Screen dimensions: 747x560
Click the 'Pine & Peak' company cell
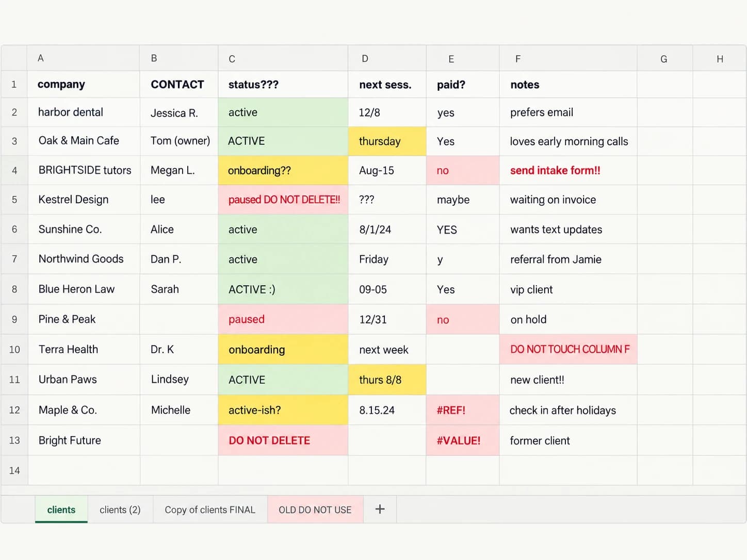point(84,319)
